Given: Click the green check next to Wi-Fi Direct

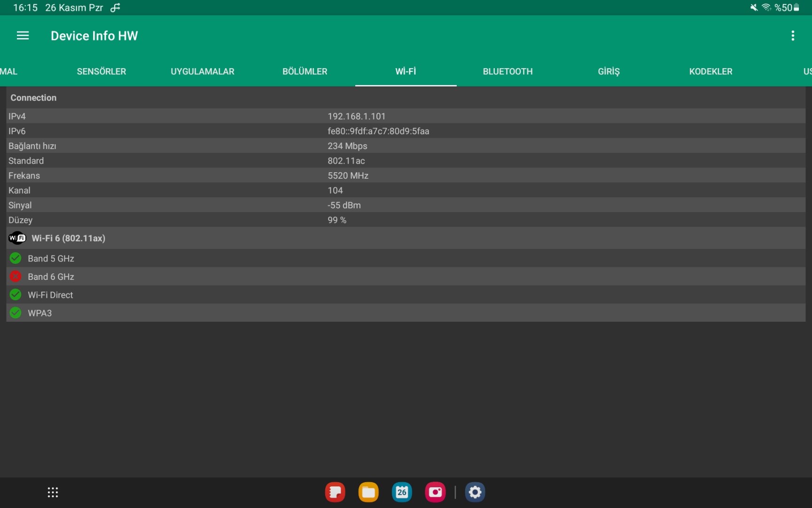Looking at the screenshot, I should coord(16,295).
